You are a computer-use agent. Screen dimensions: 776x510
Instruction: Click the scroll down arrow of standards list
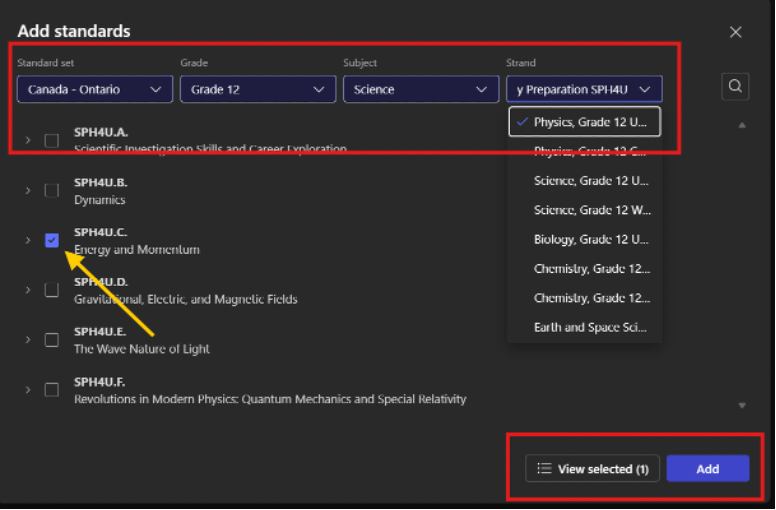[742, 406]
